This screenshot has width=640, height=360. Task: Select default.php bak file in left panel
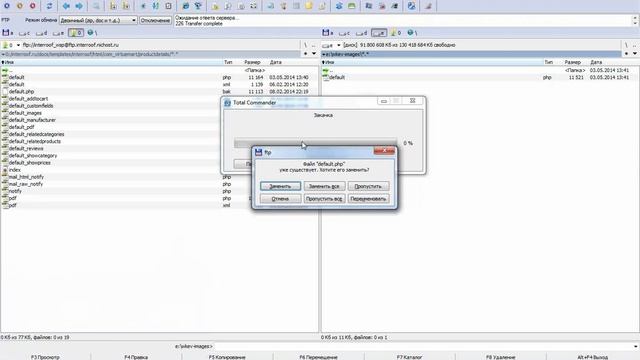pos(21,91)
